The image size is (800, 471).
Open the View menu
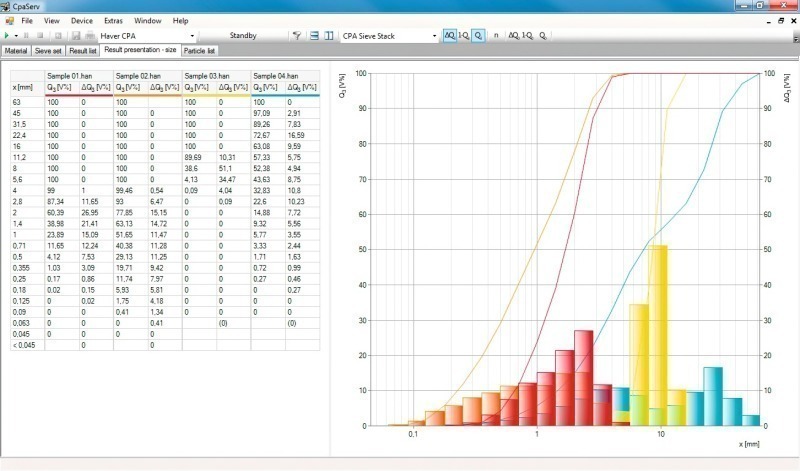[52, 20]
